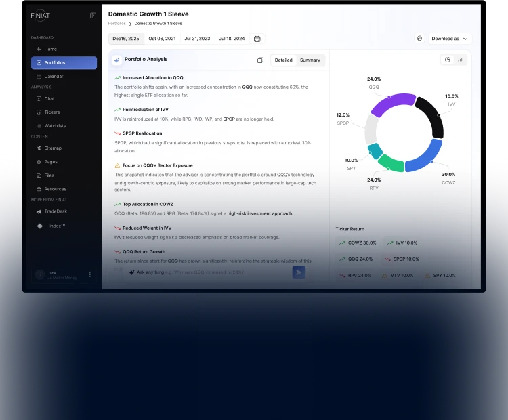Select the Dec16, 2025 date tab
Image resolution: width=508 pixels, height=420 pixels.
126,39
